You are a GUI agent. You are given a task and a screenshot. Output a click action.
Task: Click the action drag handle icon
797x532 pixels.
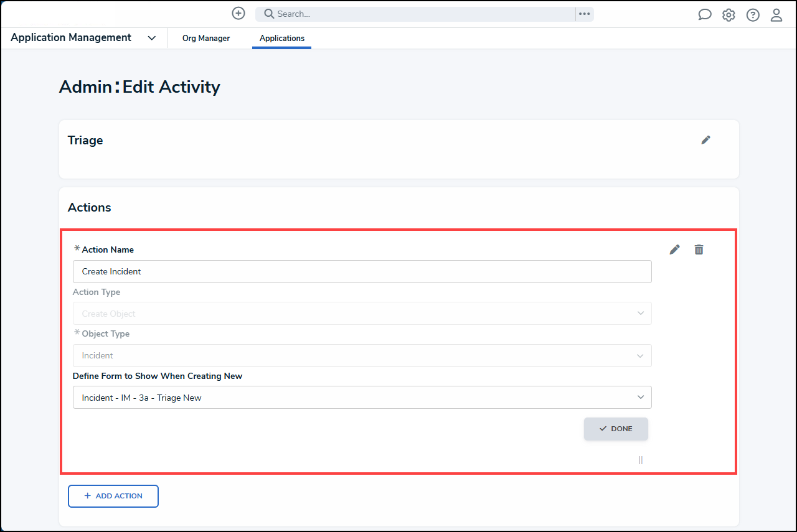click(641, 460)
